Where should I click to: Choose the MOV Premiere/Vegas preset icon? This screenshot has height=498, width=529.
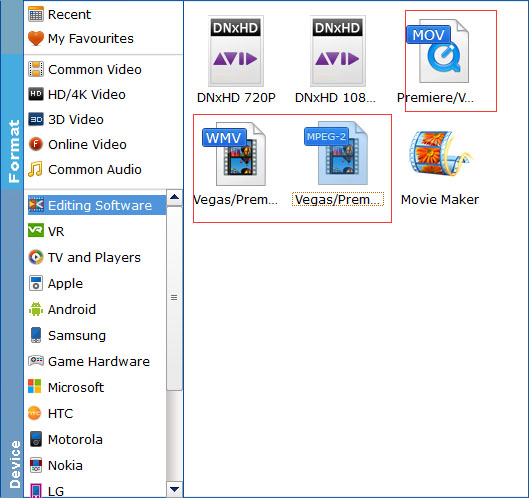pyautogui.click(x=438, y=51)
